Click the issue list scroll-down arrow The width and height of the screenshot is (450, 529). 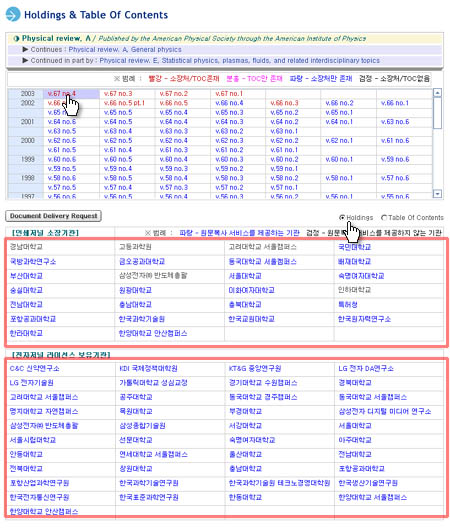tap(437, 194)
